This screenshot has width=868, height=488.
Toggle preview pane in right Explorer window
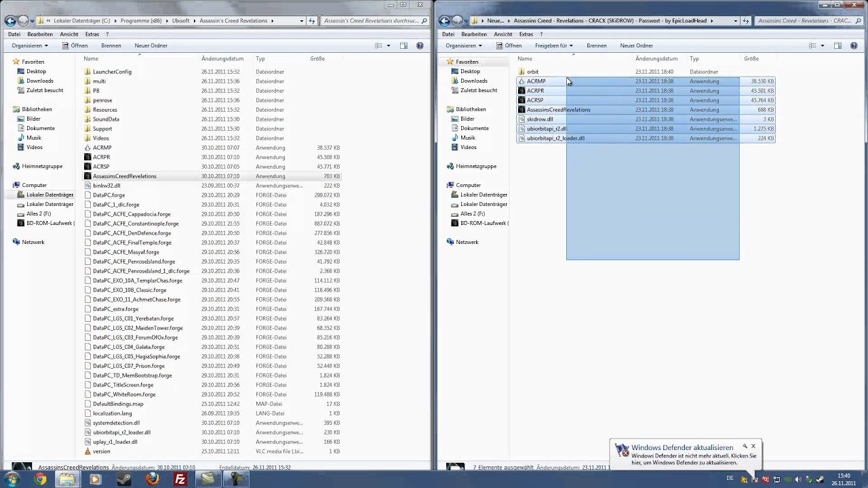(x=837, y=45)
